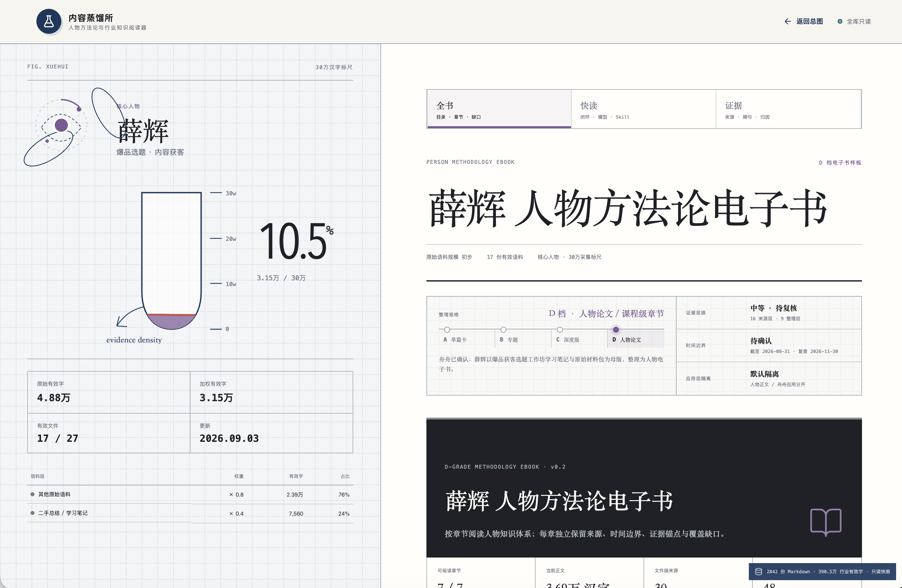
Task: Click the 薛辉 person name heading
Action: tap(143, 131)
